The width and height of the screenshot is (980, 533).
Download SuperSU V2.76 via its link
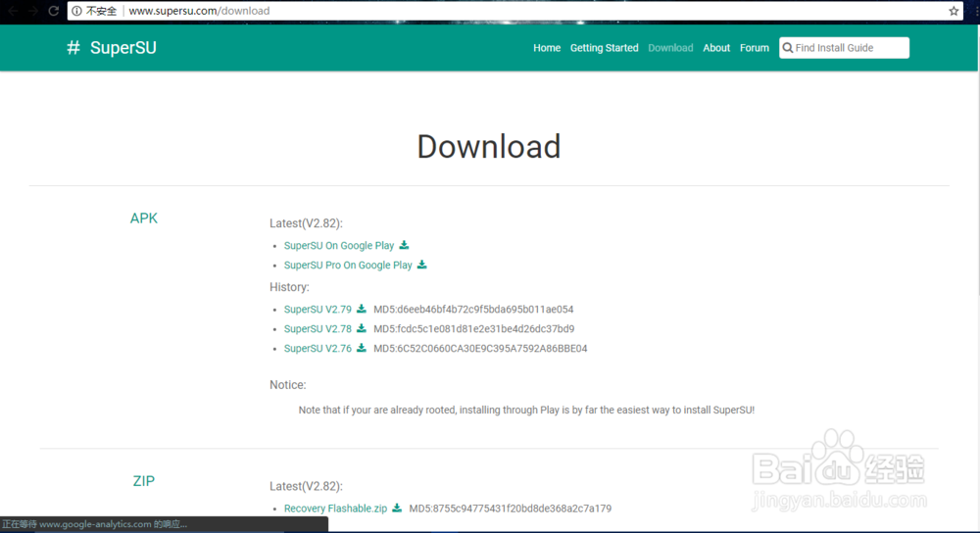(318, 348)
